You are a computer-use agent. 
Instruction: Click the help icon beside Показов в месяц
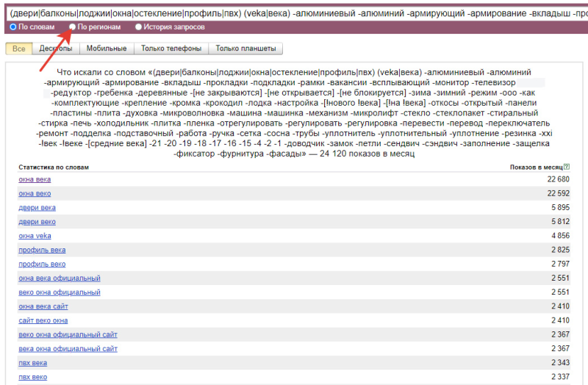tap(567, 168)
